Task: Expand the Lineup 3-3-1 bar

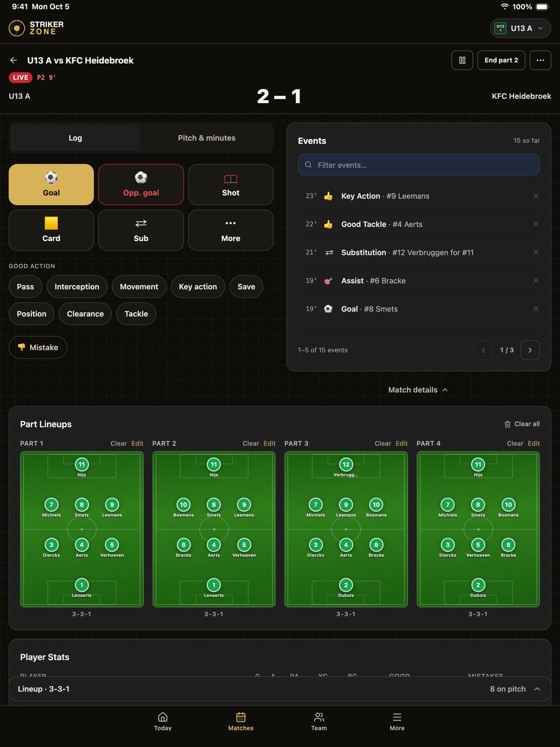Action: click(280, 689)
